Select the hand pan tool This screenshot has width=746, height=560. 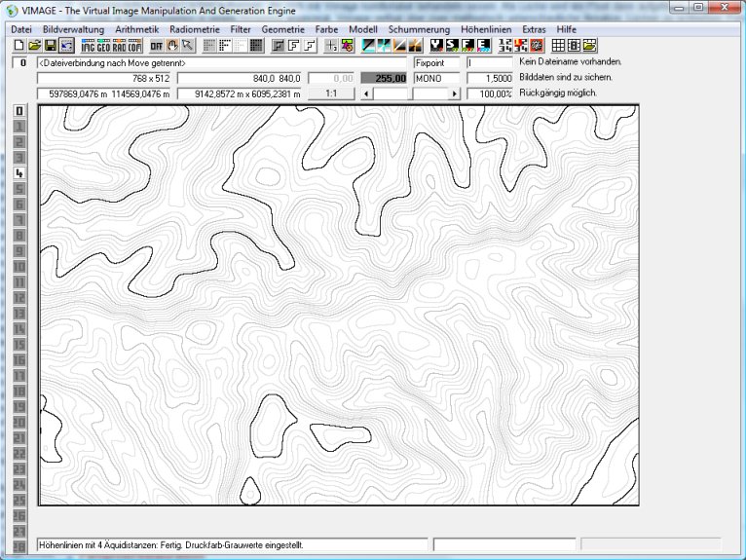click(x=172, y=46)
